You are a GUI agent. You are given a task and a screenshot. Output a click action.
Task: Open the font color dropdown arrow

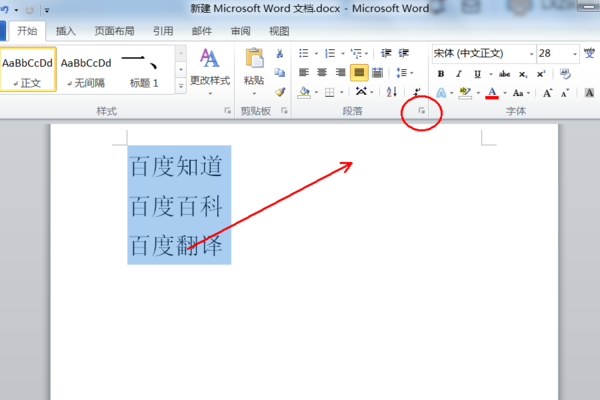coord(505,93)
